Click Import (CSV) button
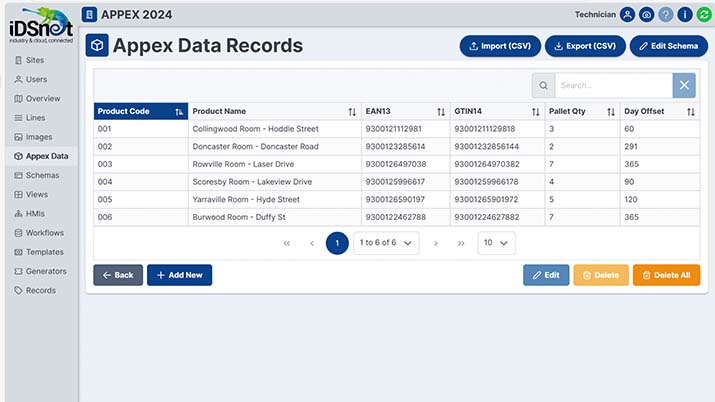This screenshot has height=402, width=715. coord(500,46)
